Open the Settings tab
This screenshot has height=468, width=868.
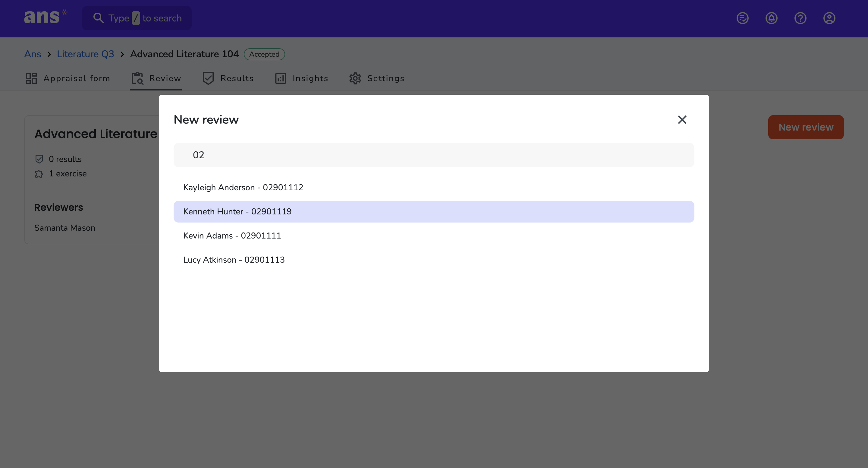click(x=376, y=78)
